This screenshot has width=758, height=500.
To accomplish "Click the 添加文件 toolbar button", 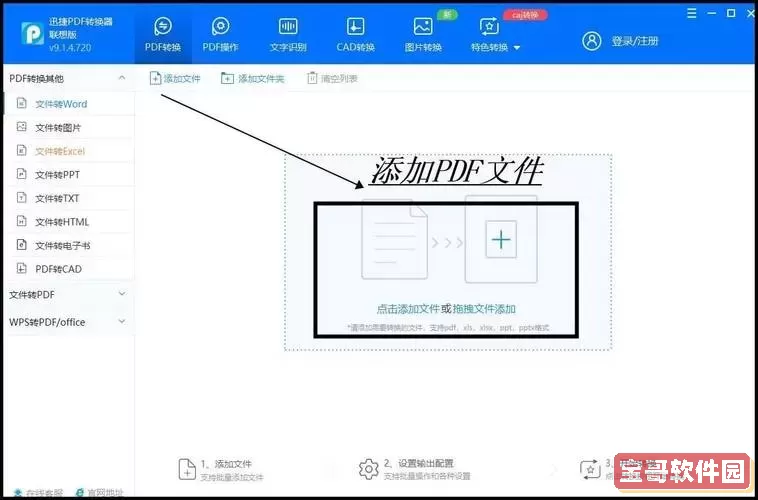I will (175, 78).
